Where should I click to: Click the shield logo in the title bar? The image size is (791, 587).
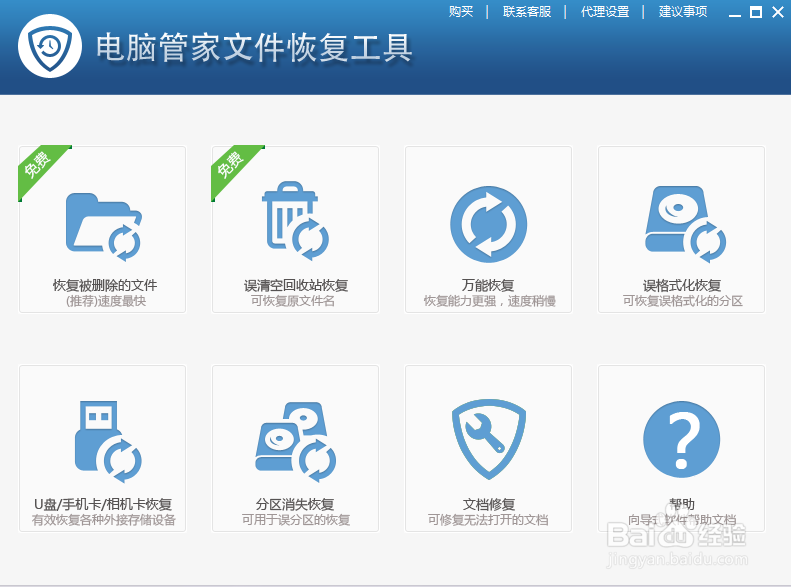click(50, 46)
